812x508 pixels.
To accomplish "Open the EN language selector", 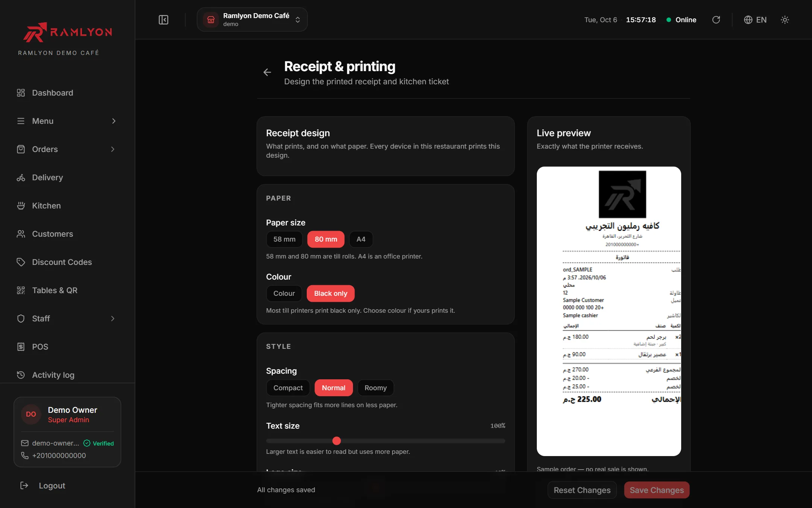I will click(x=755, y=20).
